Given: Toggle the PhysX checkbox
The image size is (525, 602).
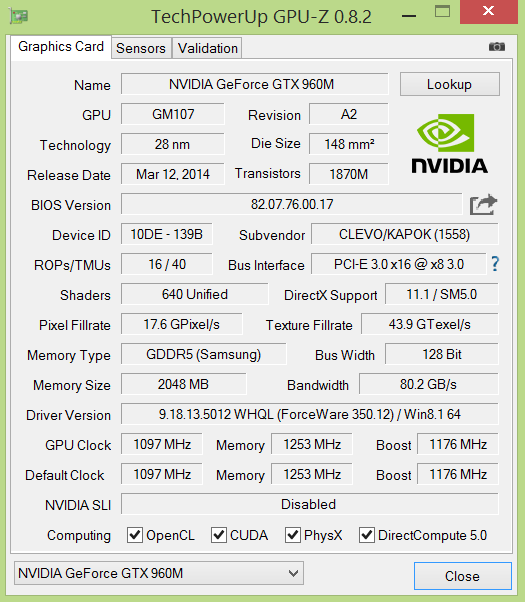Looking at the screenshot, I should pyautogui.click(x=293, y=535).
